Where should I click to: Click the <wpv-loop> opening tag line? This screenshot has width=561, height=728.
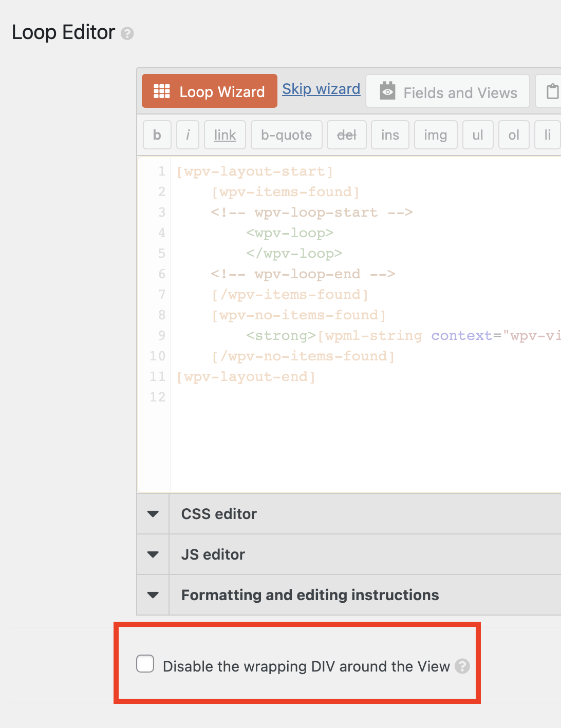[290, 233]
